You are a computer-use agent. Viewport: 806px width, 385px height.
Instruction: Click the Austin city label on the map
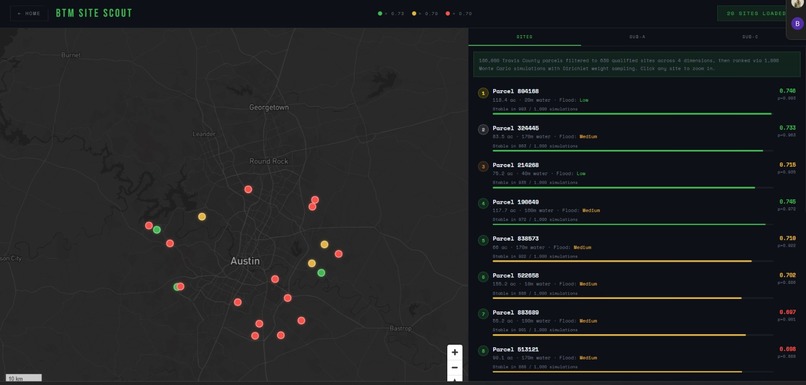(245, 261)
